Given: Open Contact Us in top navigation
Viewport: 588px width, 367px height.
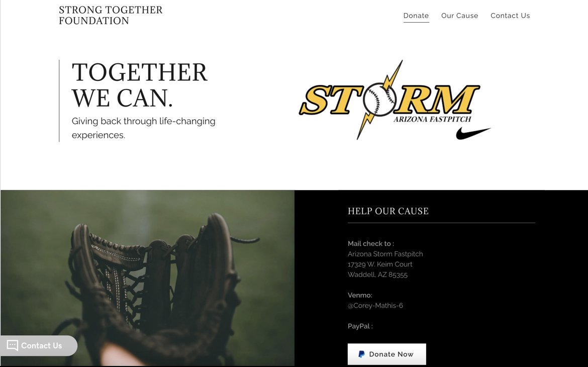Looking at the screenshot, I should coord(510,16).
